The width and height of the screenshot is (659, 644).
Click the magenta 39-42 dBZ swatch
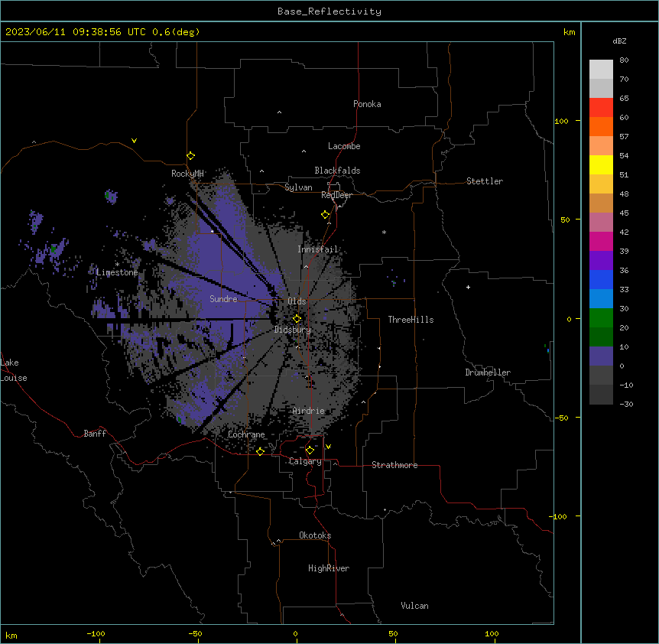coord(601,241)
